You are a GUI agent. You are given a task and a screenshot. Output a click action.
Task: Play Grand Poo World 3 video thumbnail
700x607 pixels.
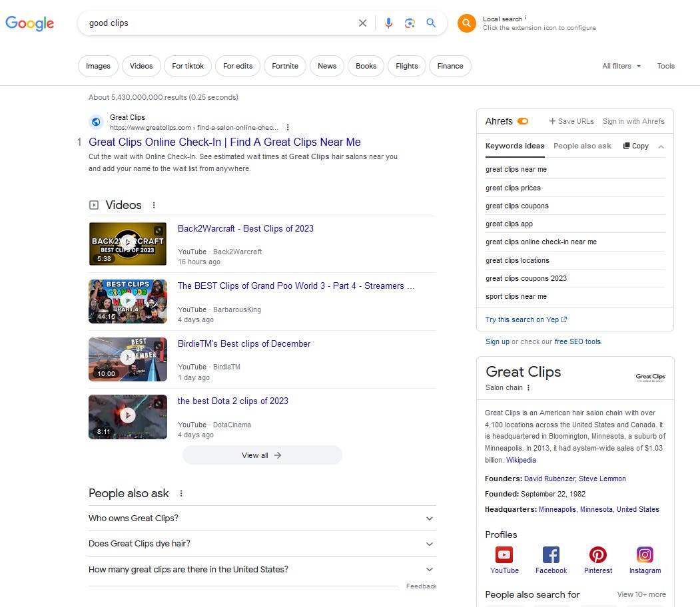[x=128, y=302]
